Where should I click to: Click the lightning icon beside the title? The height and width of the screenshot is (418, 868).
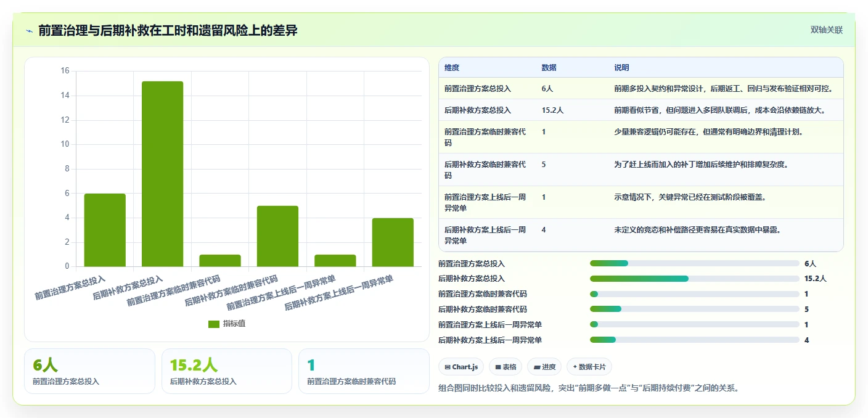[x=30, y=30]
